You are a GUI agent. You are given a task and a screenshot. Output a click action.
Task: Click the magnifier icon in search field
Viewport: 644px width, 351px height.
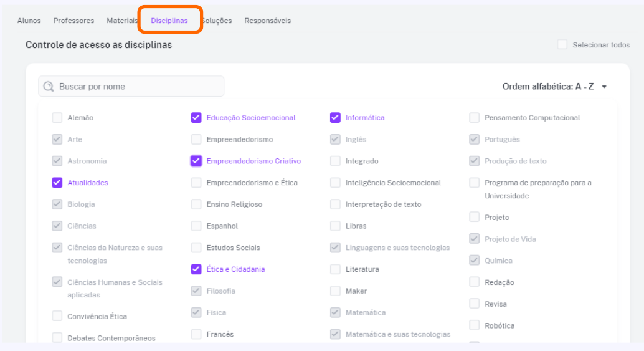pyautogui.click(x=49, y=86)
